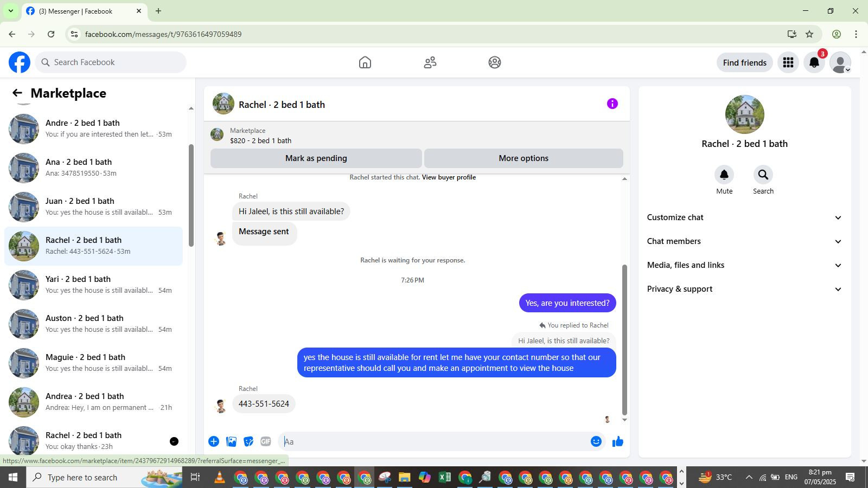The image size is (868, 488).
Task: Open the $820 - 2 bed 1 bath listing
Action: click(260, 140)
